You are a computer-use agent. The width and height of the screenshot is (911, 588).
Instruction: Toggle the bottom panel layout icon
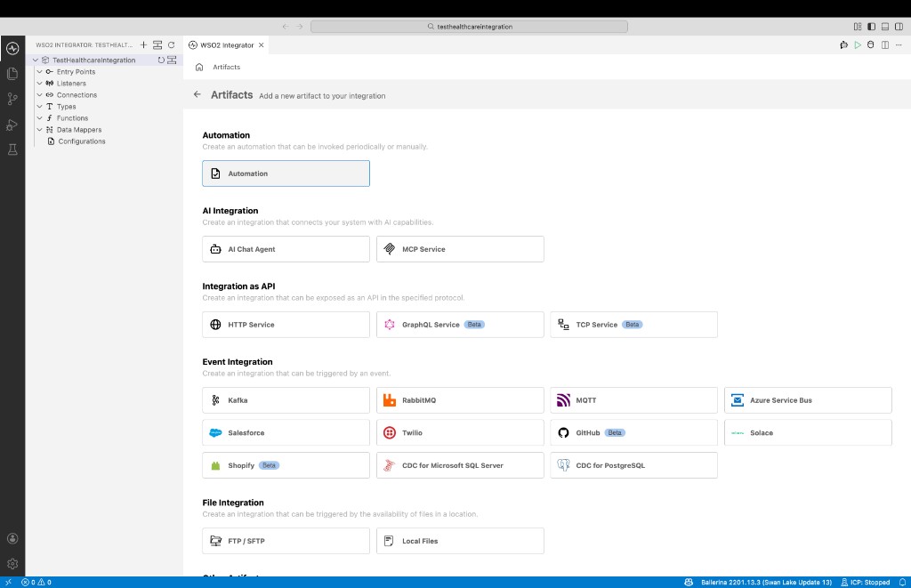point(885,26)
